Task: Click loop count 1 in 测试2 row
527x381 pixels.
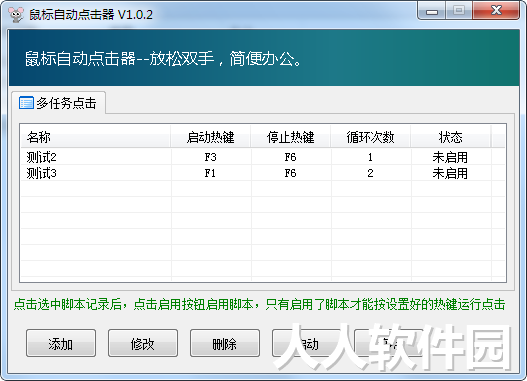Action: click(x=370, y=157)
